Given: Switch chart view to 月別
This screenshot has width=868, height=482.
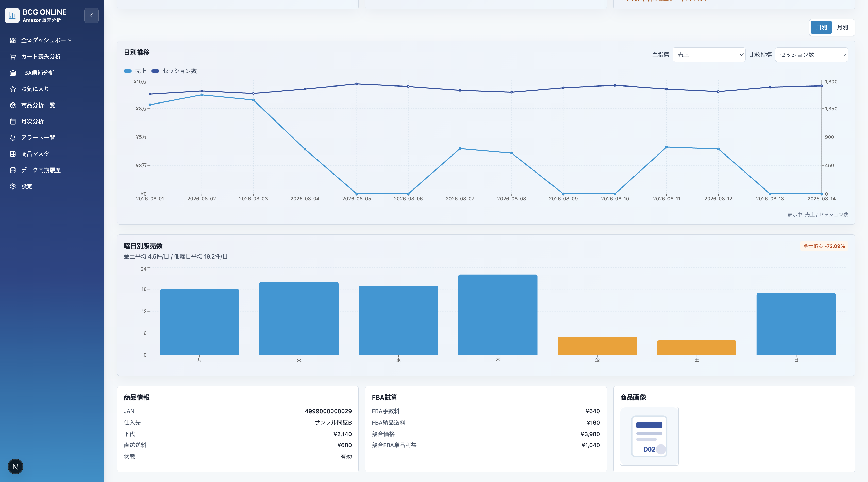Looking at the screenshot, I should tap(842, 27).
